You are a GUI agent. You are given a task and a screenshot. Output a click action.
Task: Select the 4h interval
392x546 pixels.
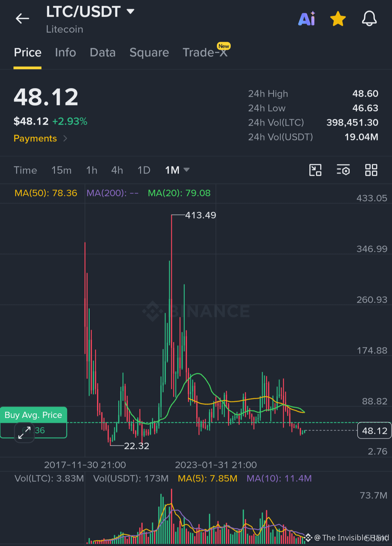tap(117, 170)
